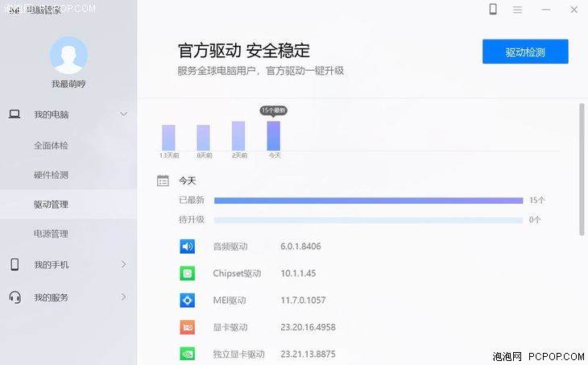Click the 独立显卡驱动 label
Viewport: 588px width, 365px height.
pyautogui.click(x=239, y=354)
